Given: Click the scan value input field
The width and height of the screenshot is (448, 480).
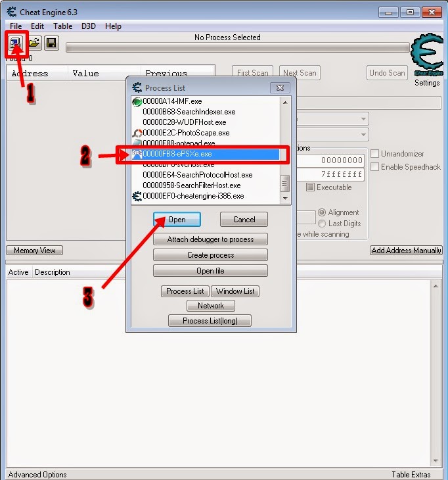Looking at the screenshot, I should 369,103.
